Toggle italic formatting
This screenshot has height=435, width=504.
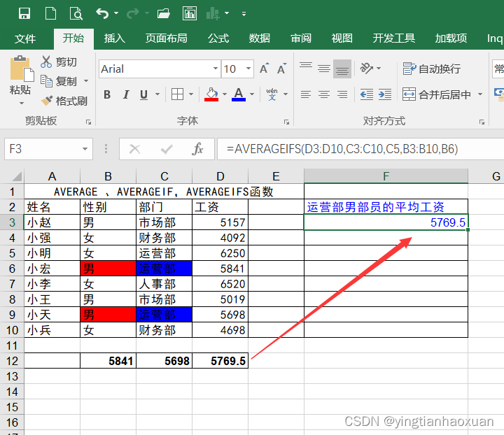pyautogui.click(x=126, y=94)
